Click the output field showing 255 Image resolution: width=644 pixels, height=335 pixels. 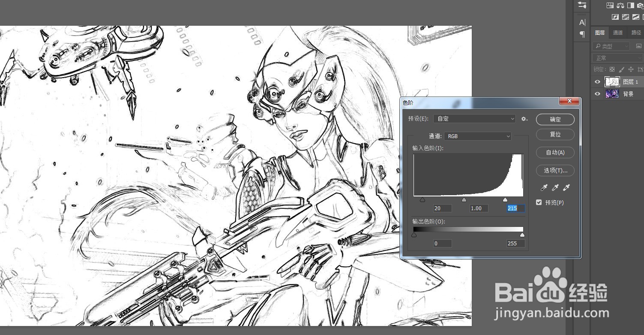(x=515, y=243)
